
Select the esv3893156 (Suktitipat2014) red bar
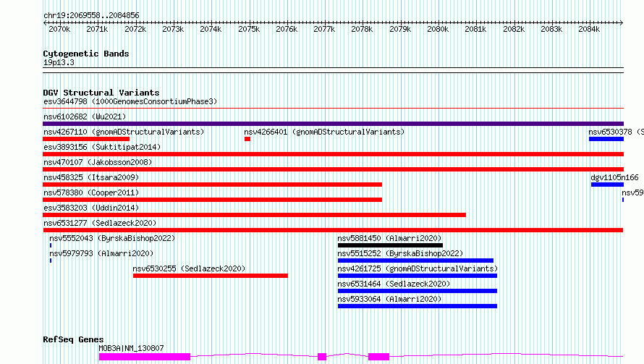coord(333,154)
